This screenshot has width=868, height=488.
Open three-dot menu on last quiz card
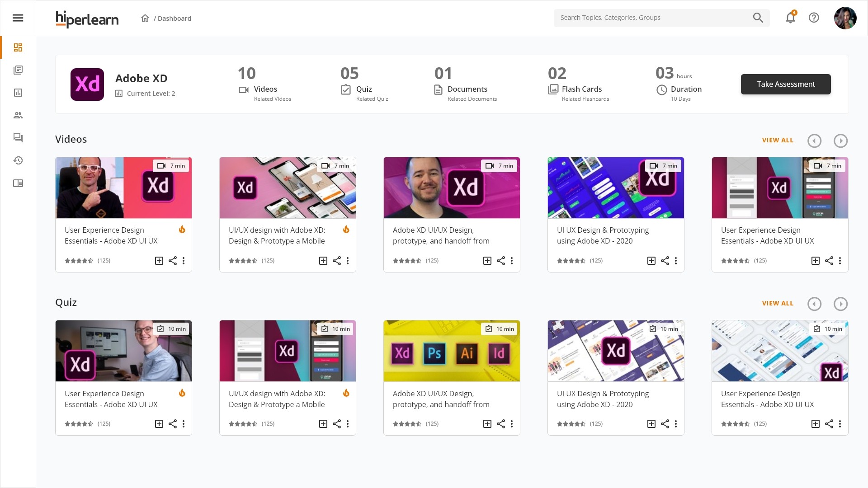pyautogui.click(x=840, y=424)
